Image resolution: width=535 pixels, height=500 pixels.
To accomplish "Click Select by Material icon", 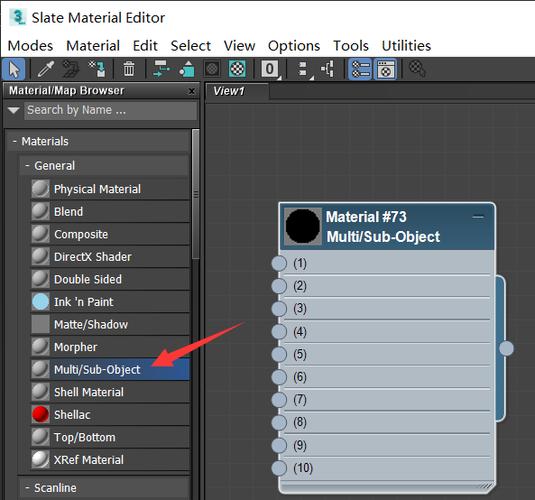I will coord(417,69).
